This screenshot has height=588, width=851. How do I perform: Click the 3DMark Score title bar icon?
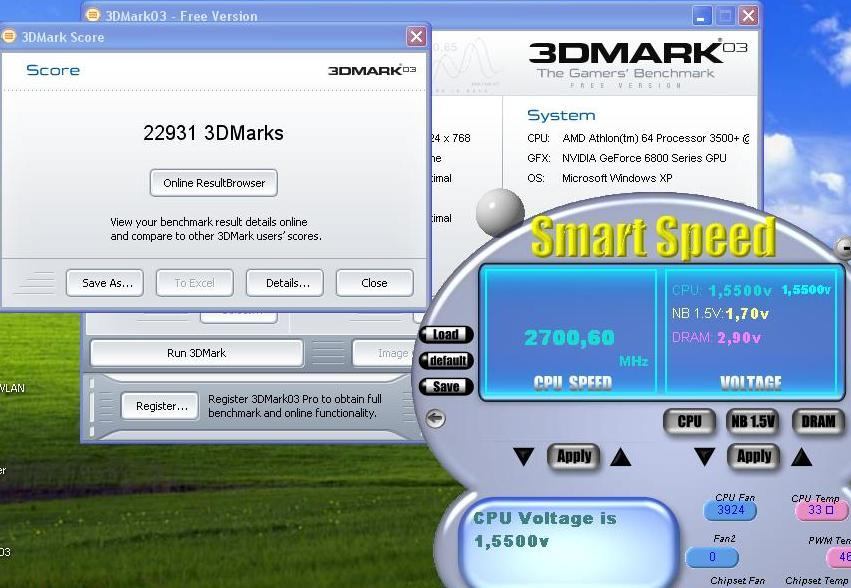(9, 36)
